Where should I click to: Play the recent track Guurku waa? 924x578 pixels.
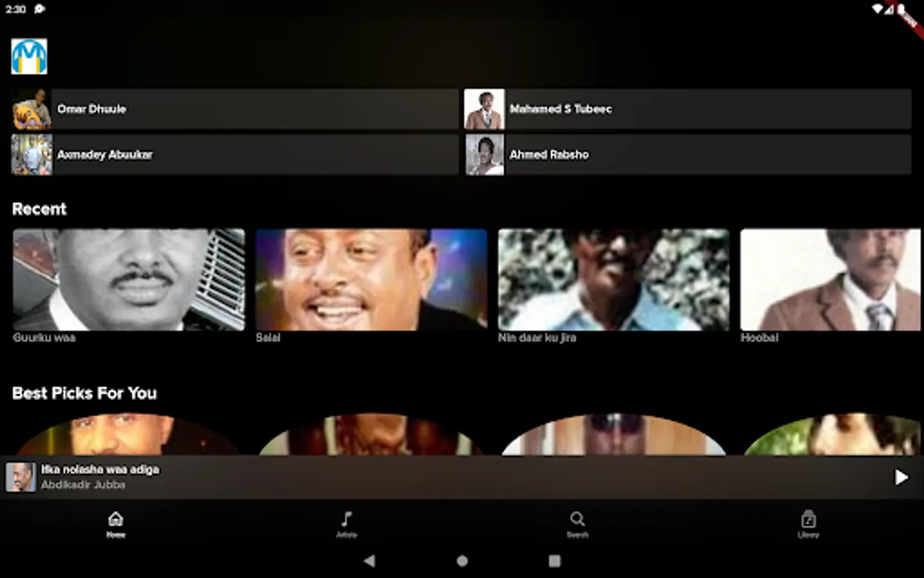pyautogui.click(x=129, y=280)
